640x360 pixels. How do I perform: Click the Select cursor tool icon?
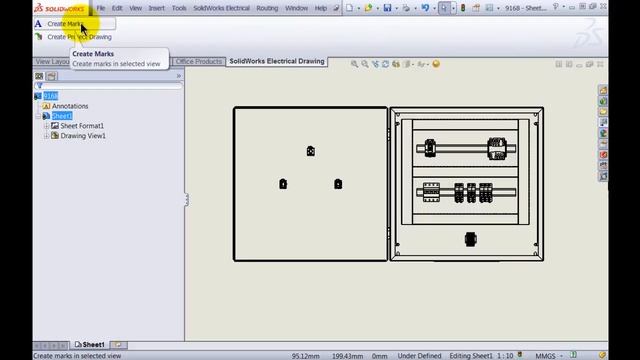pyautogui.click(x=444, y=8)
